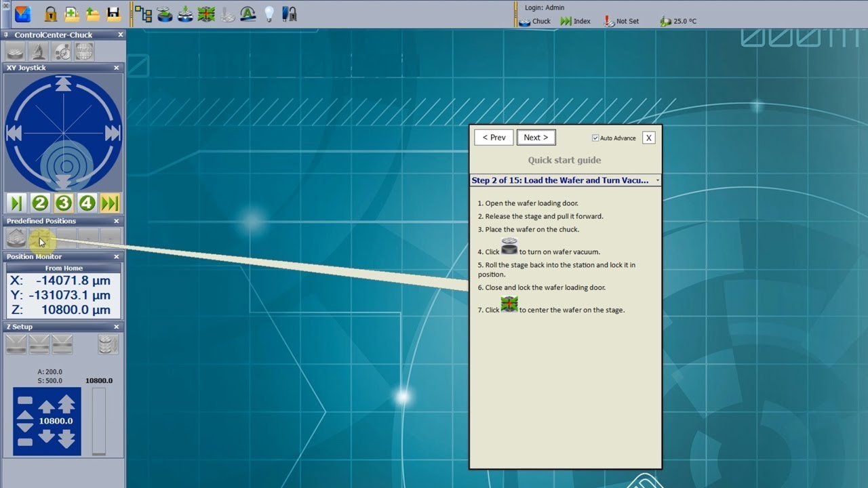
Task: Select the slowest speed single-arrow joystick button
Action: click(x=16, y=203)
